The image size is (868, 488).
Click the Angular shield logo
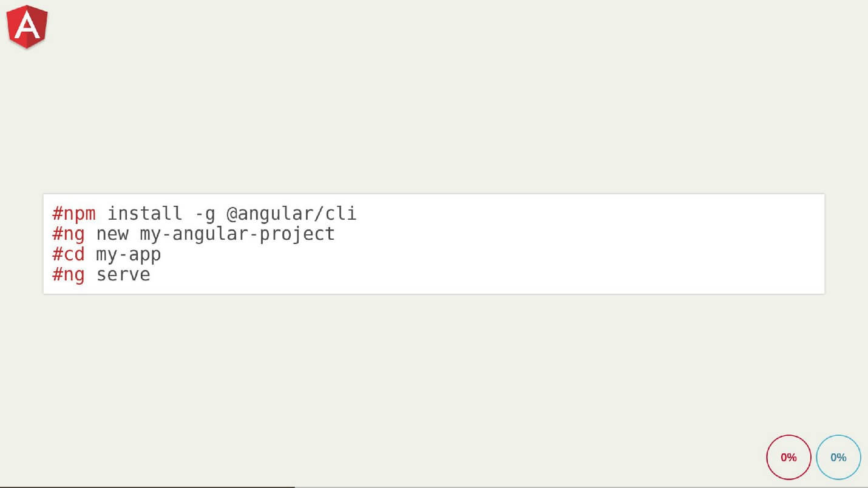click(27, 26)
